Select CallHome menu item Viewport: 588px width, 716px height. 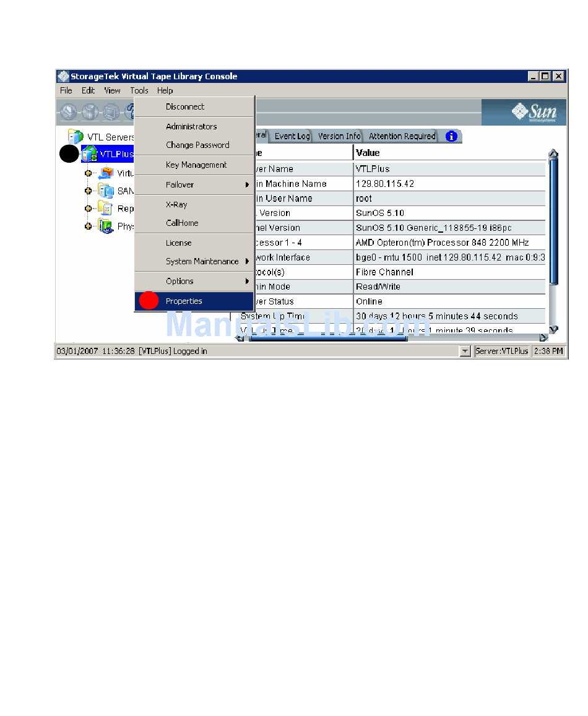[x=194, y=223]
